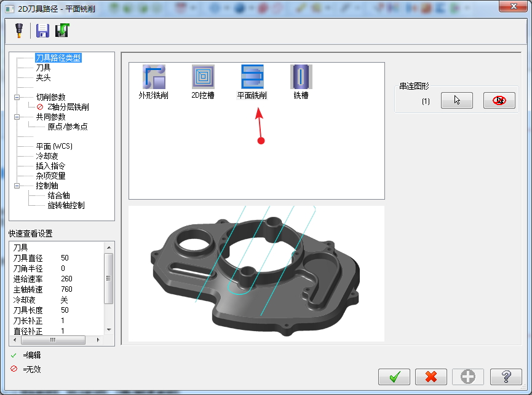Click the quick view horizontal scrollbar thumb
The width and height of the screenshot is (532, 395).
click(x=54, y=340)
